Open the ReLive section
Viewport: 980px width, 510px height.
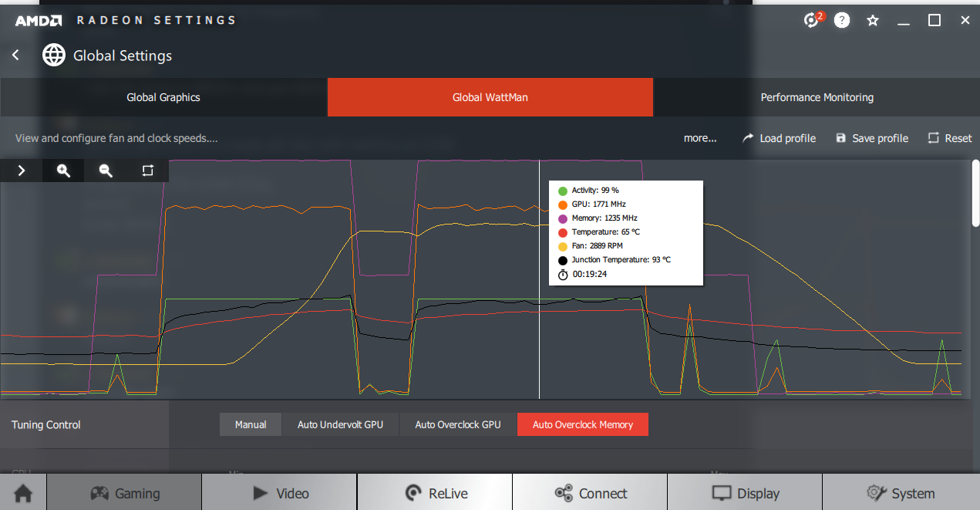pos(435,492)
